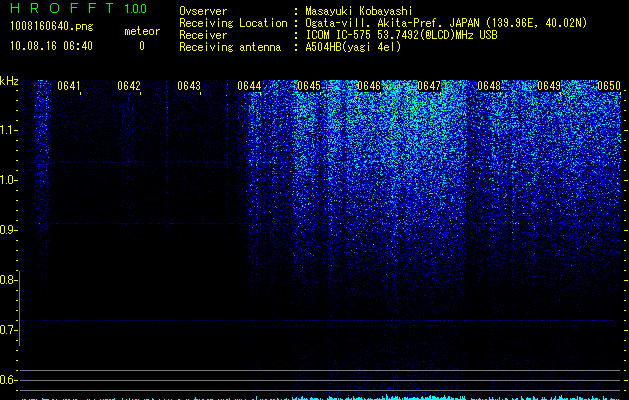629x400 pixels.
Task: Click the 0.6 kHz axis label
Action: 7,380
